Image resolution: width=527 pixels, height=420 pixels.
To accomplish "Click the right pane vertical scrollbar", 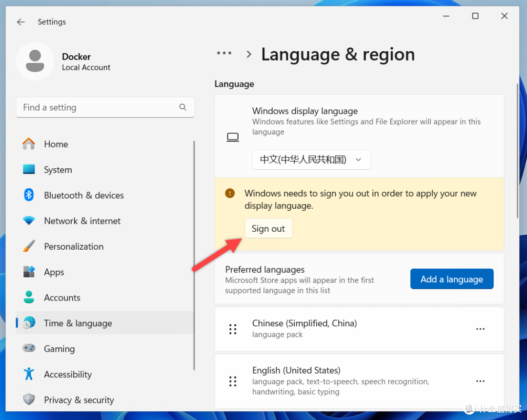I will [x=518, y=151].
